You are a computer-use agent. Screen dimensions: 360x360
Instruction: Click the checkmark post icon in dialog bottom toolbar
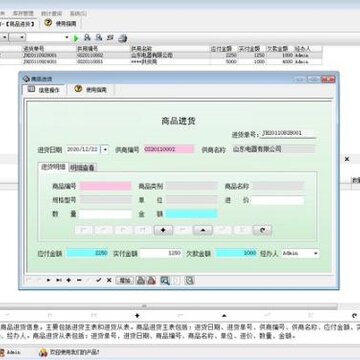pos(99,280)
